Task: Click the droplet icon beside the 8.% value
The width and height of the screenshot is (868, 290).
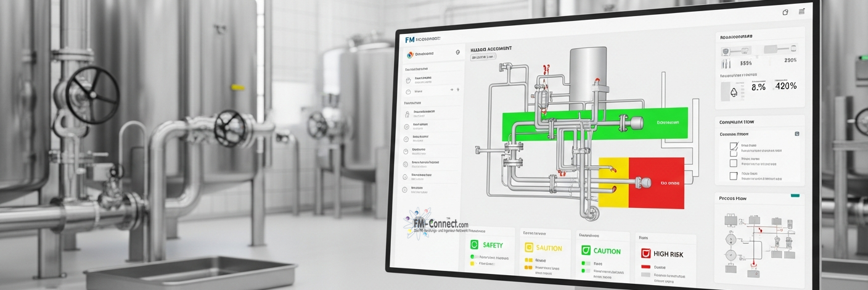Action: point(734,92)
